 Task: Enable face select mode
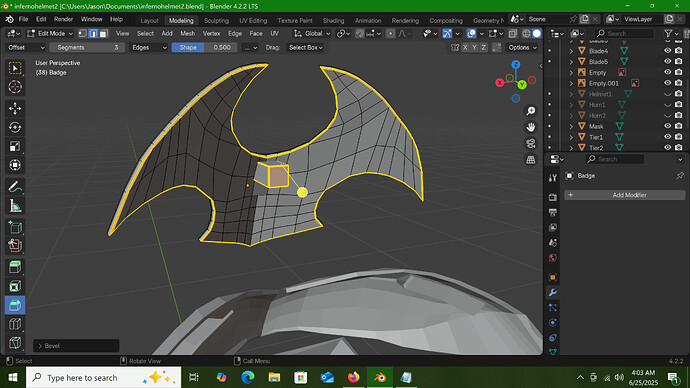(103, 33)
